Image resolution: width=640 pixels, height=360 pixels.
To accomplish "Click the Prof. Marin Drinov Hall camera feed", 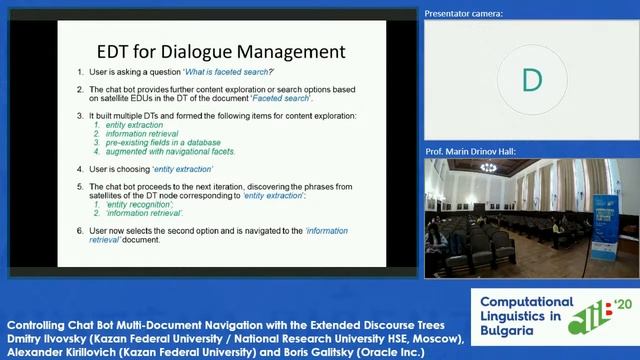I will pos(532,218).
